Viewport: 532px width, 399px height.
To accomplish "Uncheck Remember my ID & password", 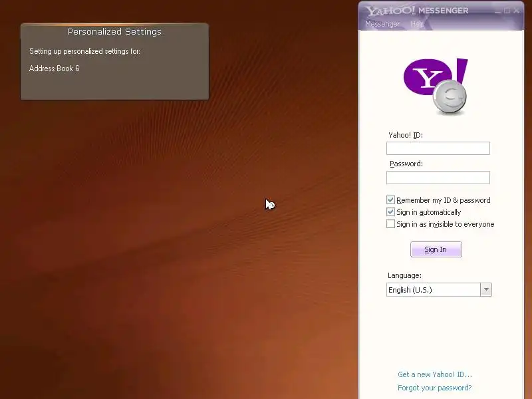I will (x=390, y=200).
